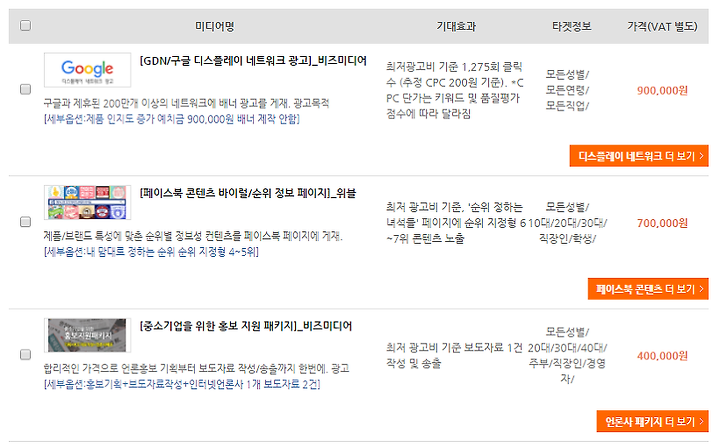Click the 미디어명 column header
This screenshot has width=720, height=448.
pyautogui.click(x=214, y=26)
